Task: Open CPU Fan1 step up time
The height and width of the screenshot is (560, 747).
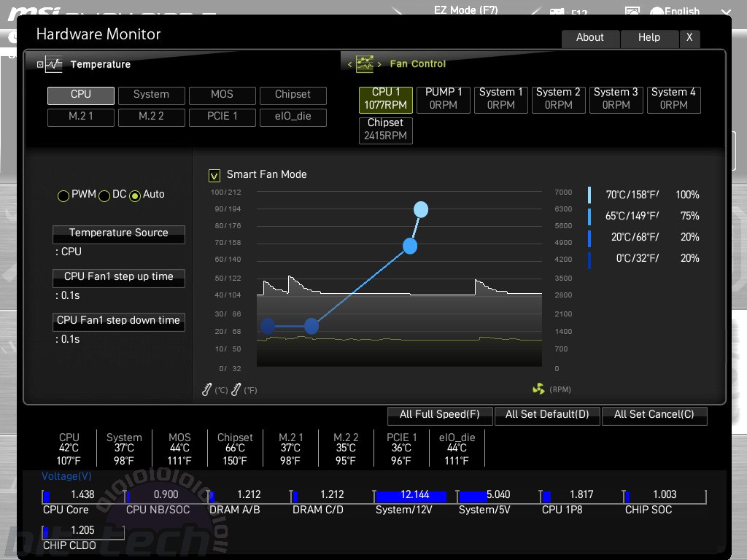Action: (x=119, y=278)
